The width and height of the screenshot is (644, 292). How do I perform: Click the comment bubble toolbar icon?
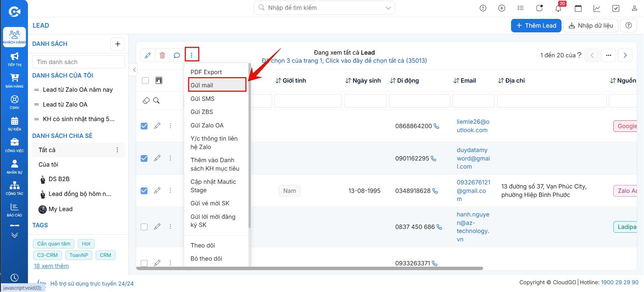[177, 55]
